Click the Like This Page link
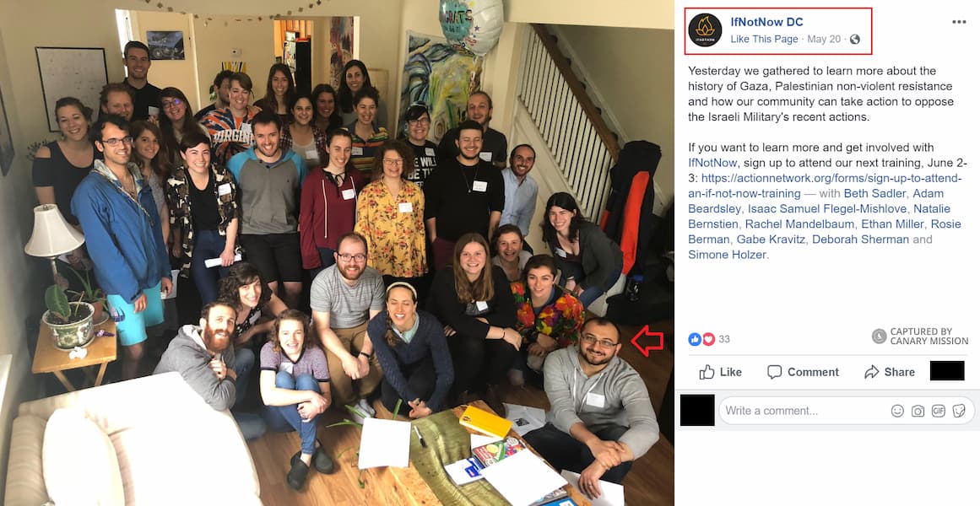Screen dimensions: 980x506 click(x=765, y=40)
